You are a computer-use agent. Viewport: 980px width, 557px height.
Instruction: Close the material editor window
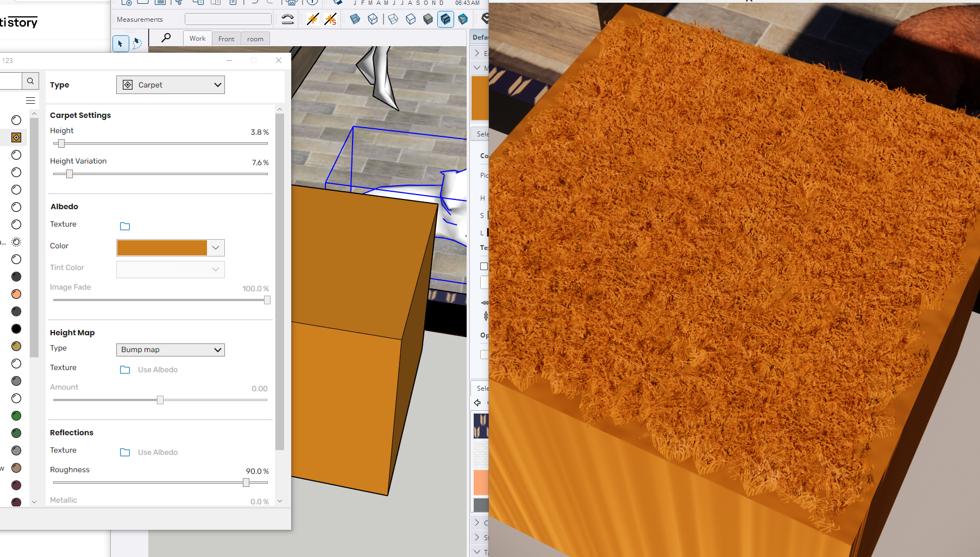point(279,60)
